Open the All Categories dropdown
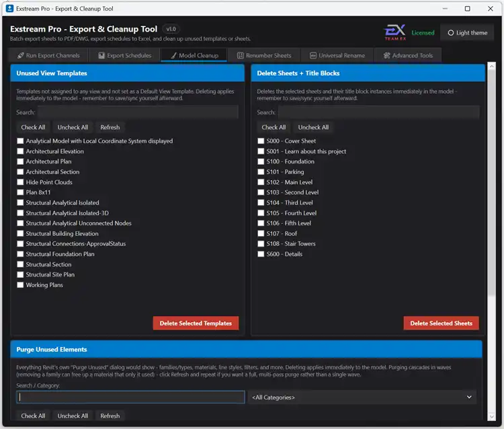 362,397
